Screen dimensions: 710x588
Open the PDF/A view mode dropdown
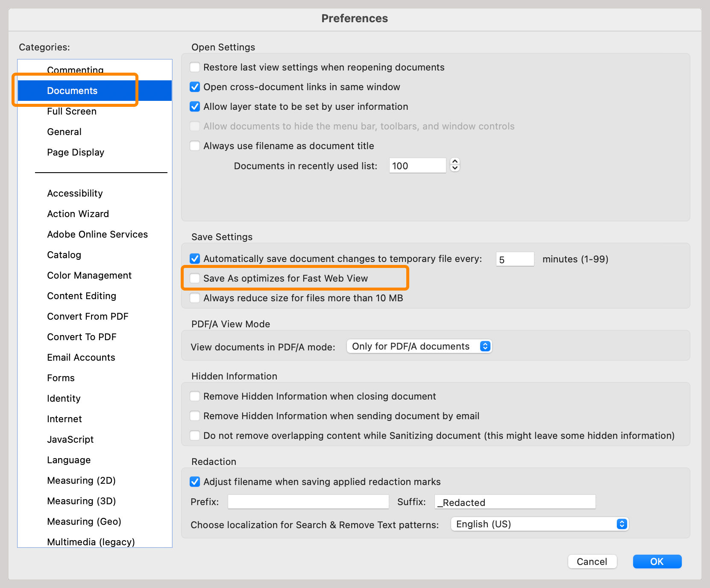coord(419,346)
